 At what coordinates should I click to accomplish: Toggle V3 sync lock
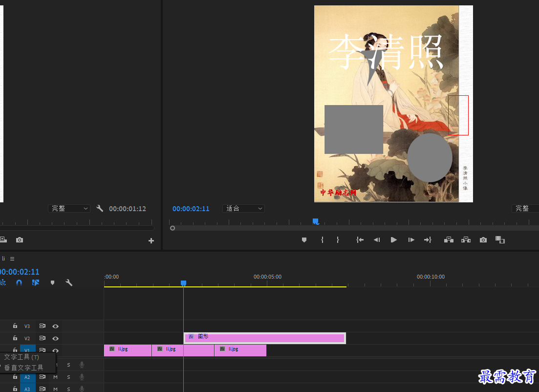tap(43, 326)
